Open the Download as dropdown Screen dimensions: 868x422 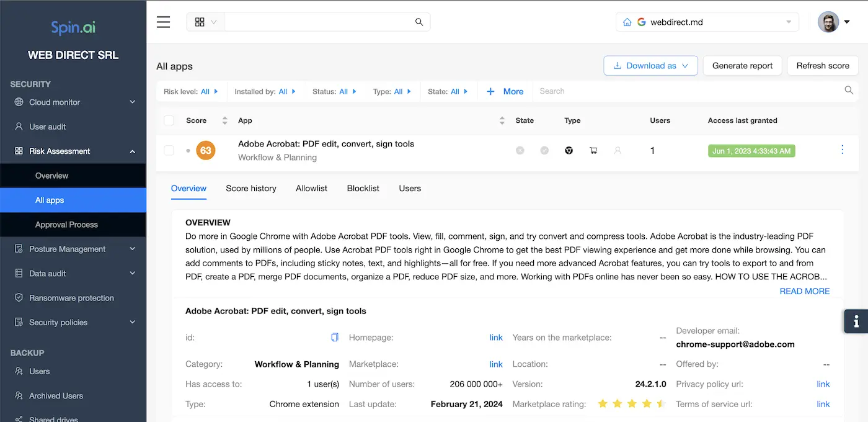[650, 66]
